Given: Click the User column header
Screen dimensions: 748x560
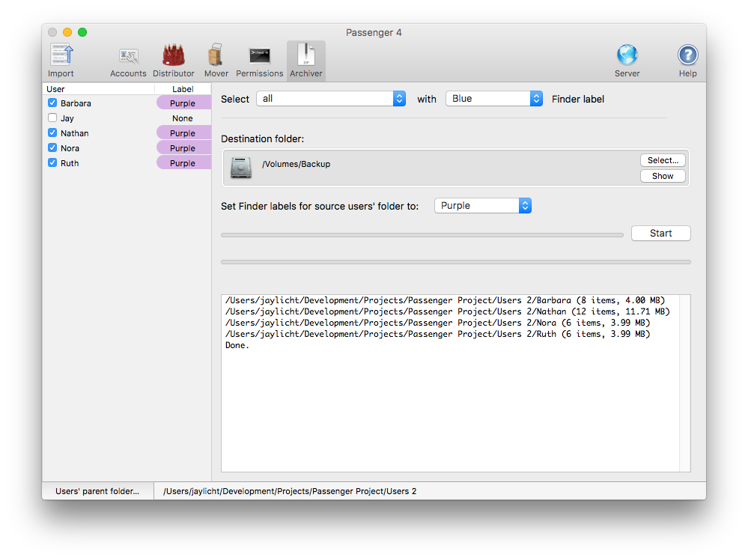Looking at the screenshot, I should click(99, 89).
